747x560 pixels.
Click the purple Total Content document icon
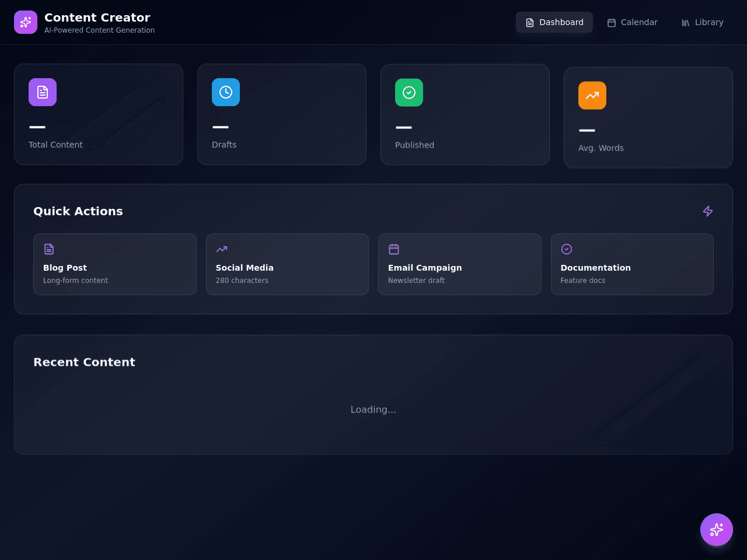(x=43, y=92)
